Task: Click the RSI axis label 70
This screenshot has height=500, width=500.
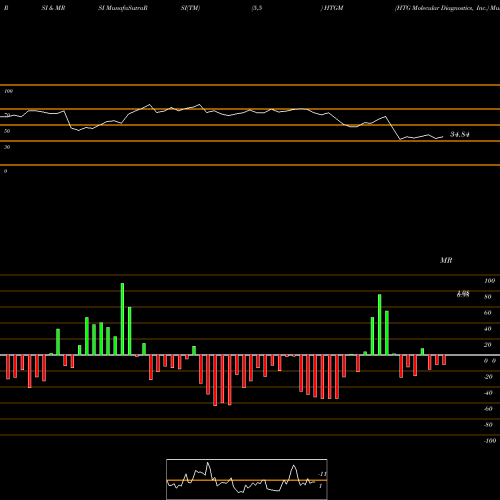Action: (x=7, y=115)
